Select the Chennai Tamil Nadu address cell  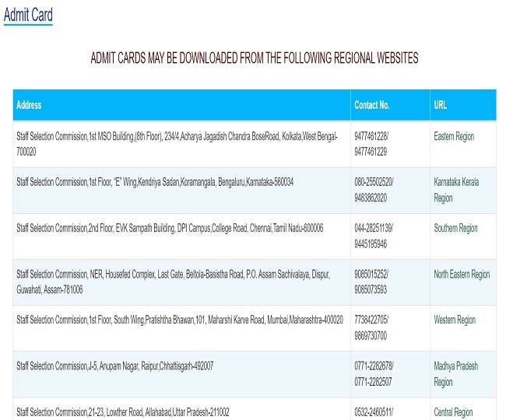(181, 236)
